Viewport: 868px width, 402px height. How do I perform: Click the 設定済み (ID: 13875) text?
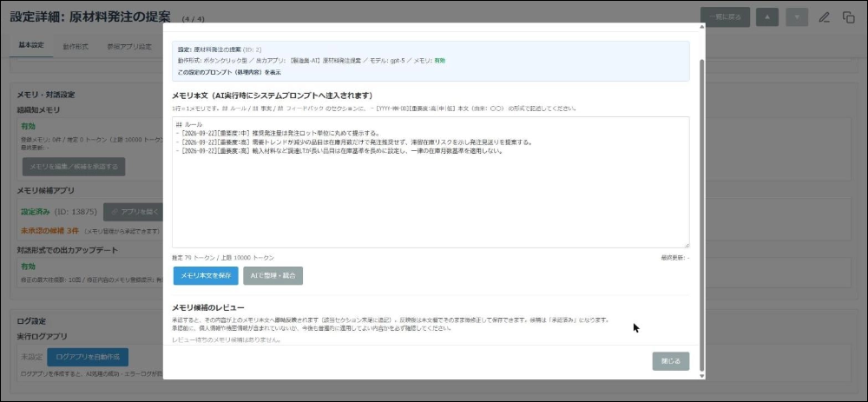click(59, 212)
